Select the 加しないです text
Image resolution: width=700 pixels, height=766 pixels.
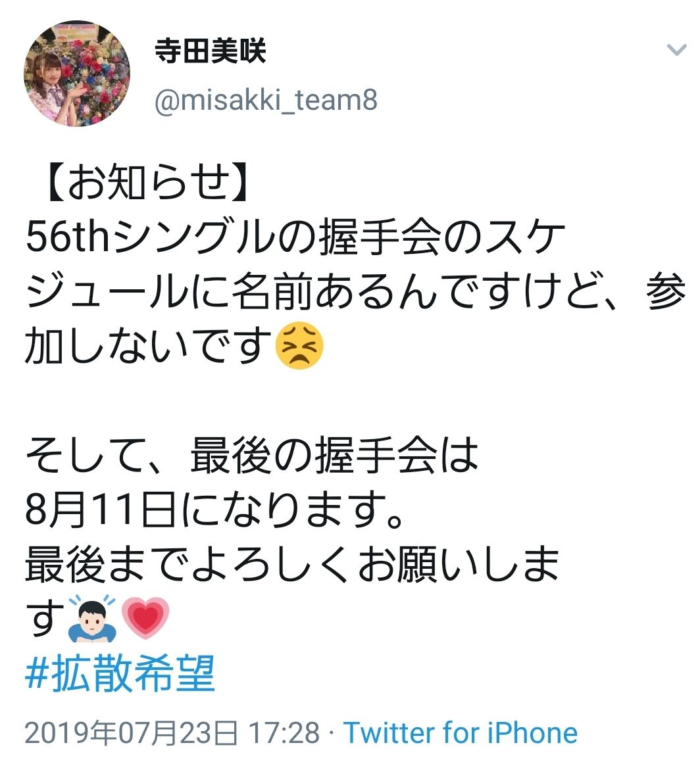149,345
